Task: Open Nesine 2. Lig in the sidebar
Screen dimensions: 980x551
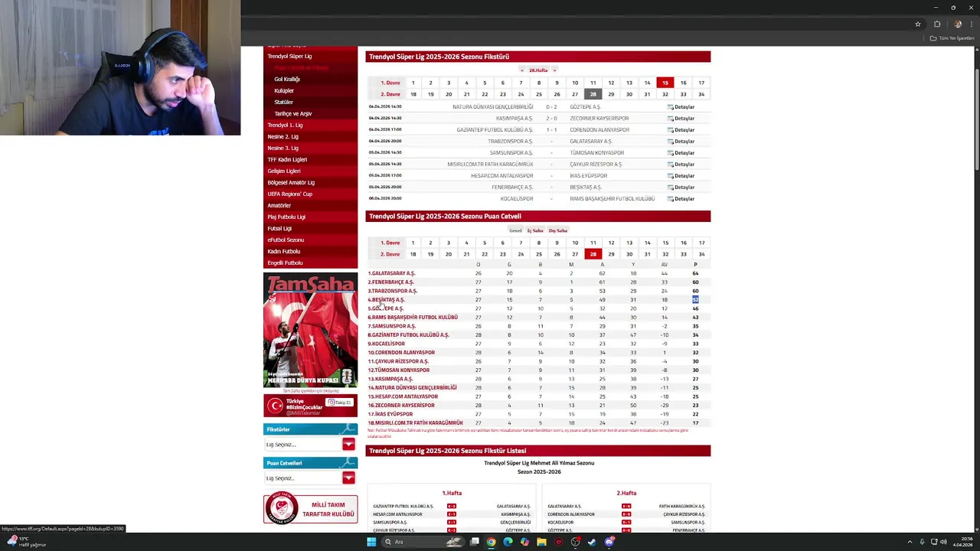Action: 283,137
